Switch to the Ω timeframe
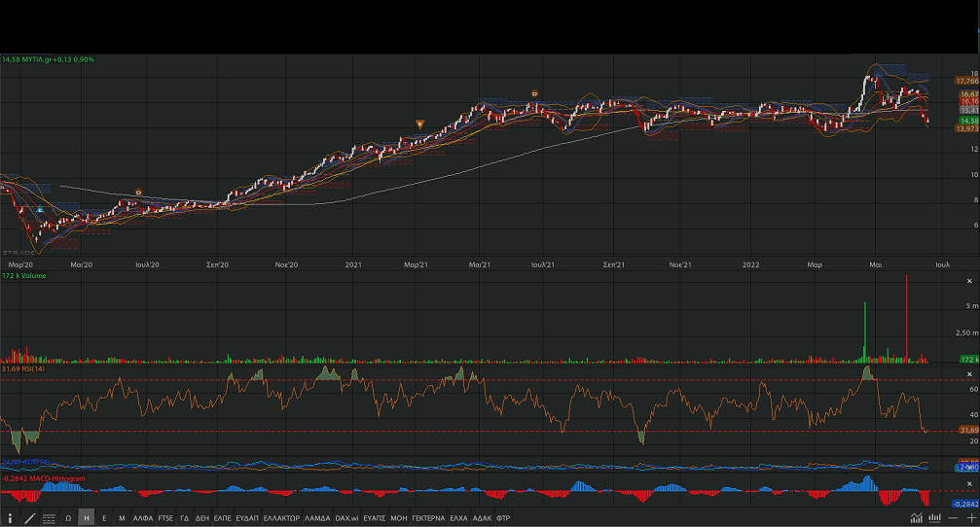This screenshot has width=980, height=527. point(68,518)
